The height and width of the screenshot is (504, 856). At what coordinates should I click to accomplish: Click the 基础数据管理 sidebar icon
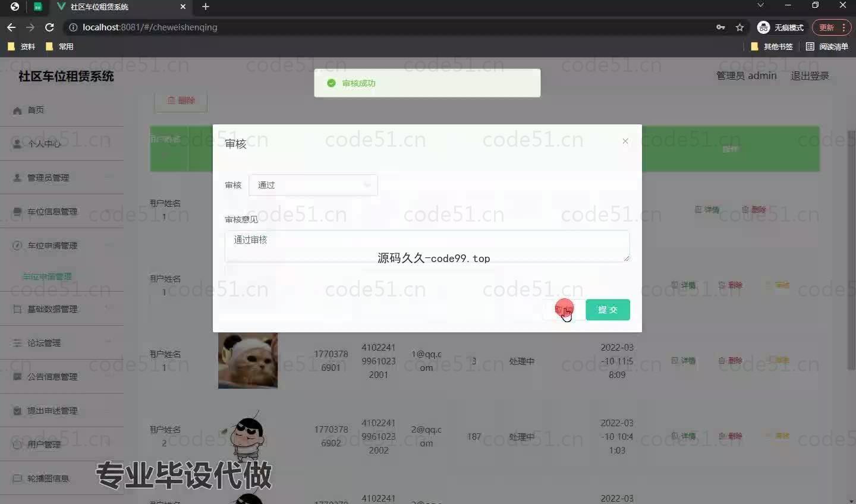17,309
